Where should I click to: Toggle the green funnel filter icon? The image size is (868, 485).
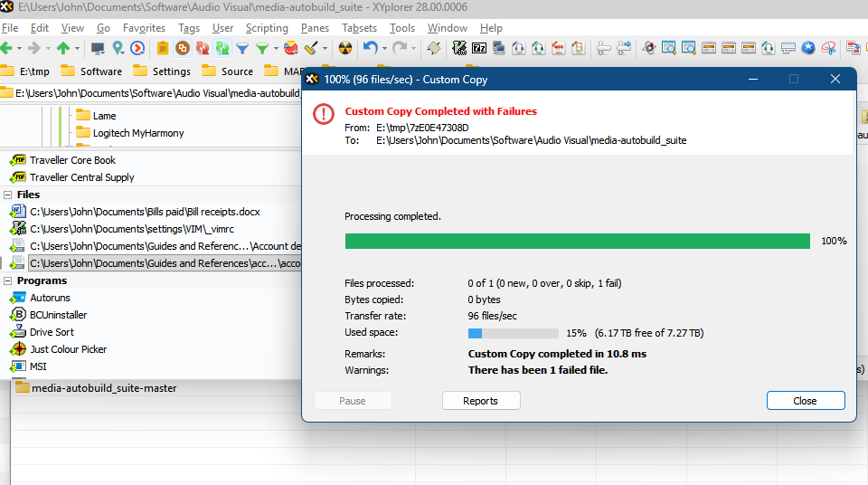coord(262,48)
